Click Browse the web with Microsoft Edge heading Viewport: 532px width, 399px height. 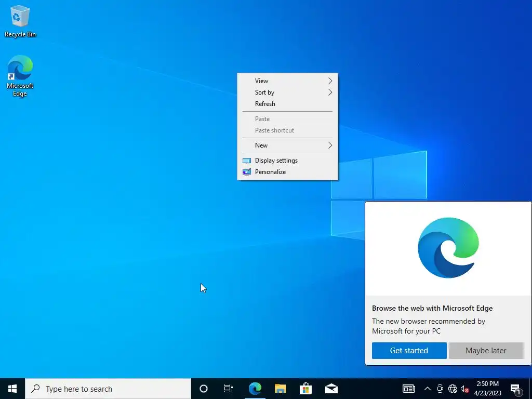[432, 308]
